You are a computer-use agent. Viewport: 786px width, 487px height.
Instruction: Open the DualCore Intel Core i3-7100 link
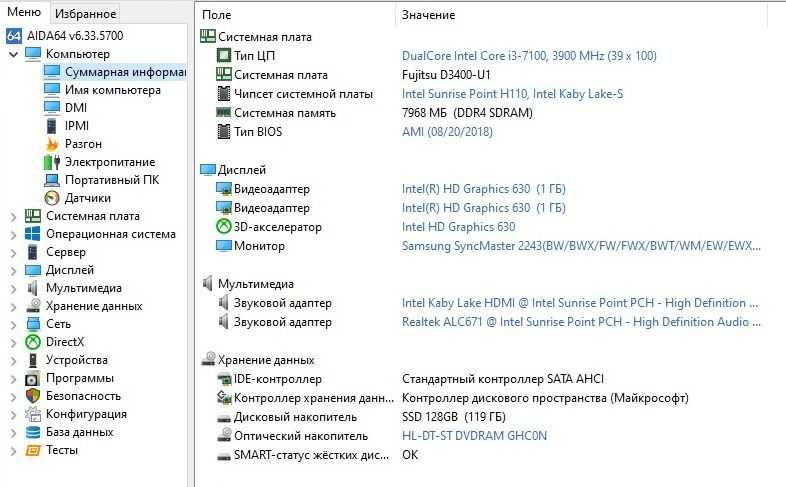tap(529, 56)
